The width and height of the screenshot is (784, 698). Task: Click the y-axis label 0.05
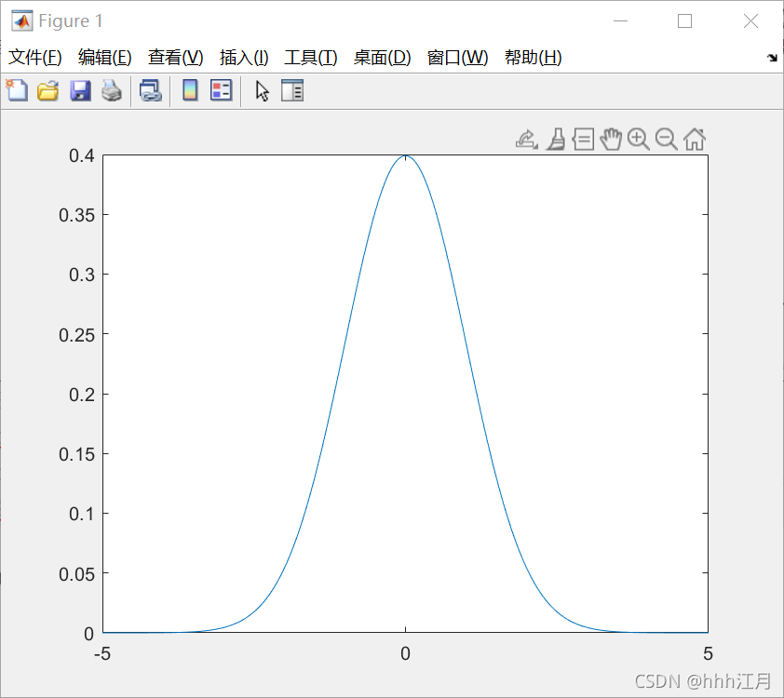76,574
